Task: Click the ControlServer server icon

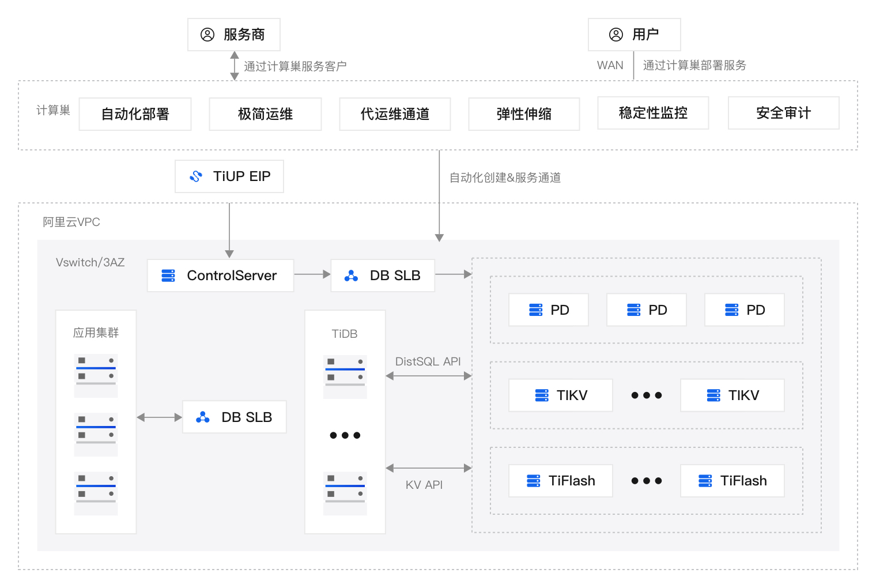Action: pos(168,276)
